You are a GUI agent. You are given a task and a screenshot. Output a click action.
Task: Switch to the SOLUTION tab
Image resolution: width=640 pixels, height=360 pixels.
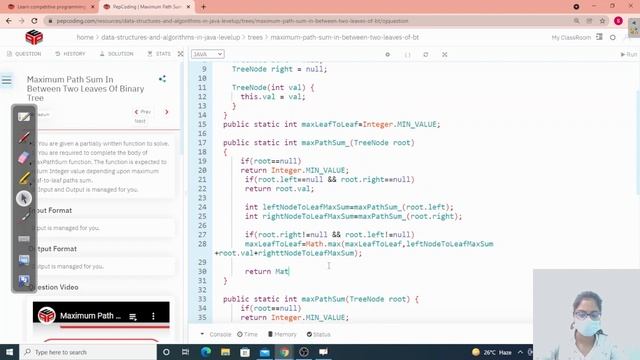(117, 53)
